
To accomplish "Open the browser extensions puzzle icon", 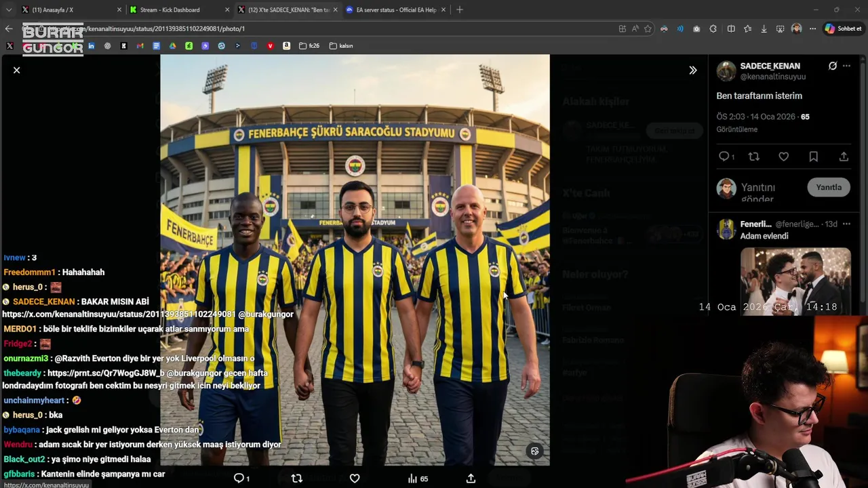I will click(713, 28).
